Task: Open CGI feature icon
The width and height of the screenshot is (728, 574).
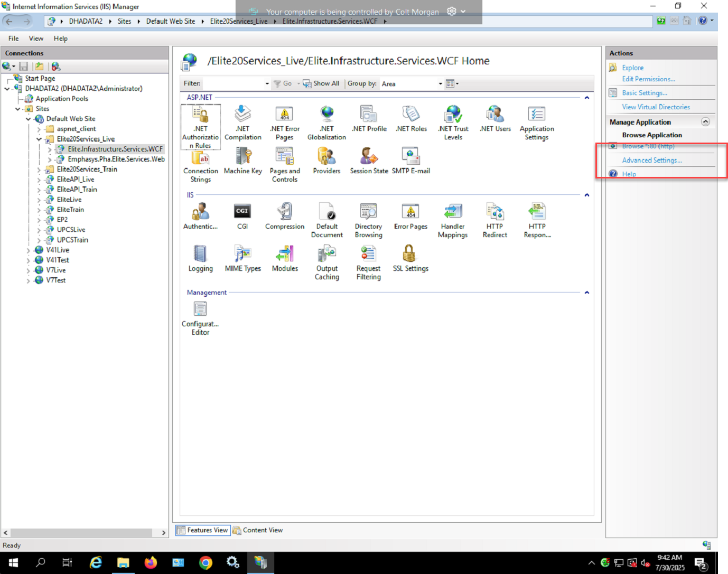Action: point(242,217)
